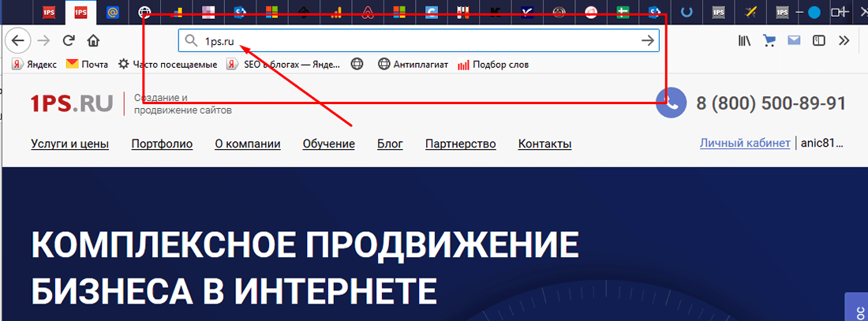The height and width of the screenshot is (321, 868).
Task: Click the shopping cart toolbar icon
Action: 769,40
